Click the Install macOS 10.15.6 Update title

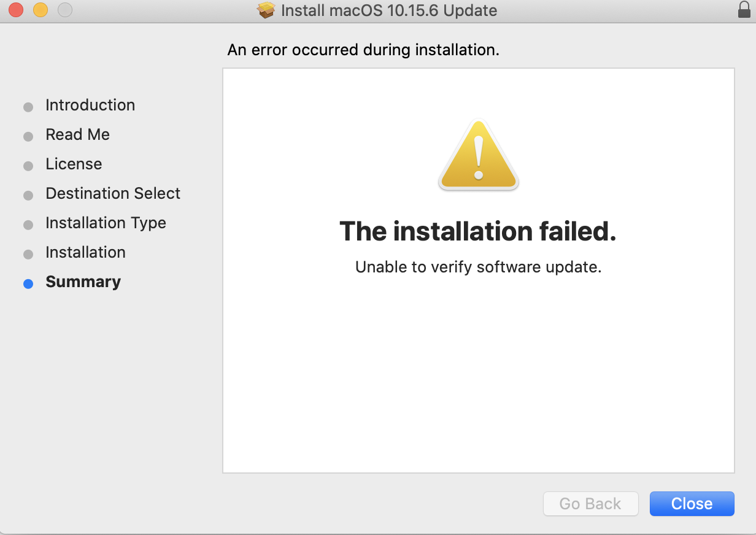[x=388, y=10]
